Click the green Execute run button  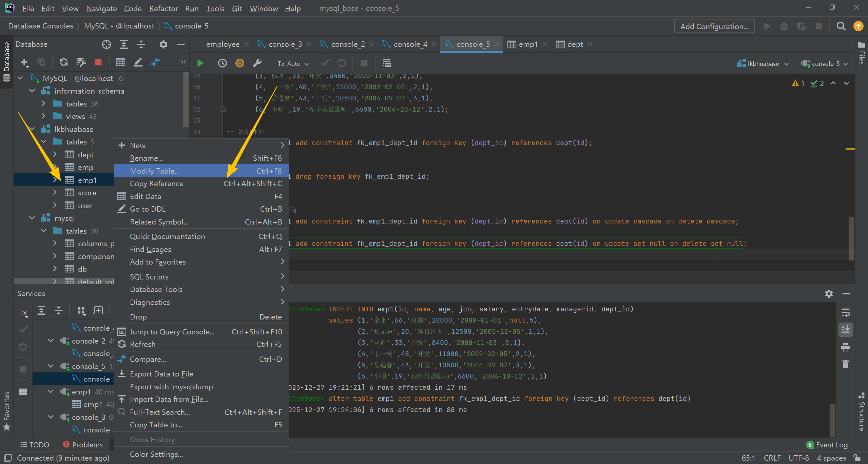pyautogui.click(x=200, y=63)
